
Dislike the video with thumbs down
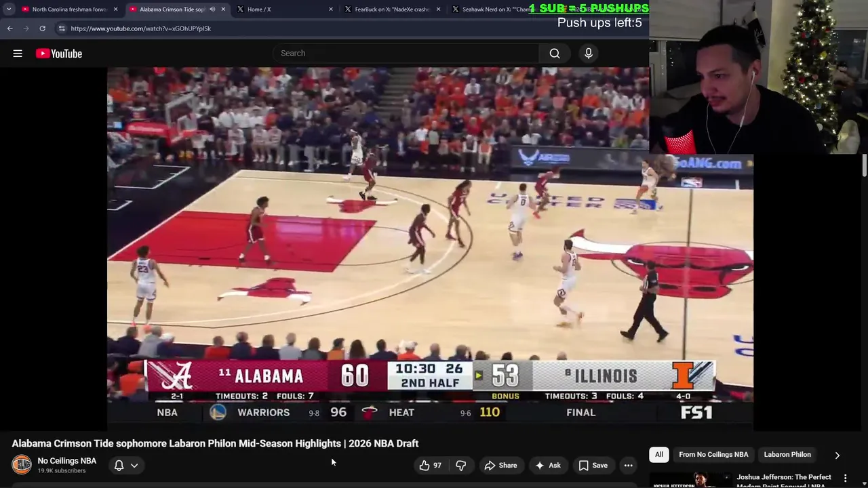coord(461,466)
